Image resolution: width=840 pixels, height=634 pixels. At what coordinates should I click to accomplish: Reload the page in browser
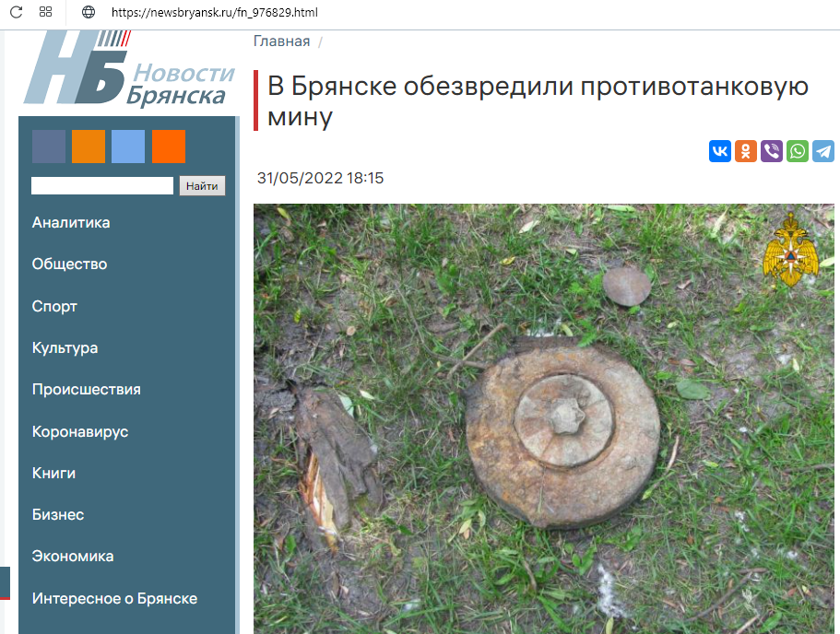[x=16, y=12]
